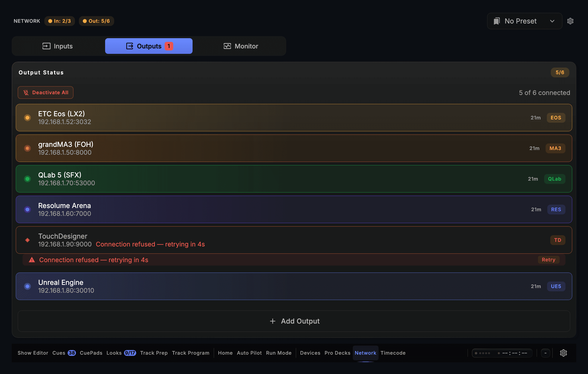Click the MA3 type tag
Image resolution: width=588 pixels, height=374 pixels.
tap(555, 148)
